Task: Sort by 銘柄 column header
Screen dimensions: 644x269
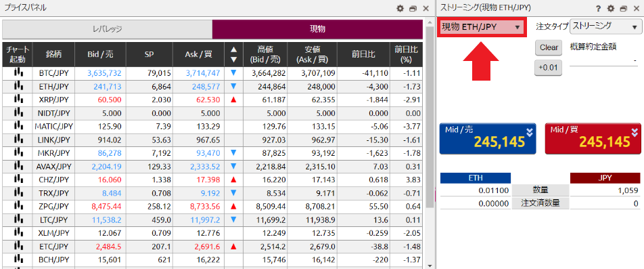Action: 54,55
